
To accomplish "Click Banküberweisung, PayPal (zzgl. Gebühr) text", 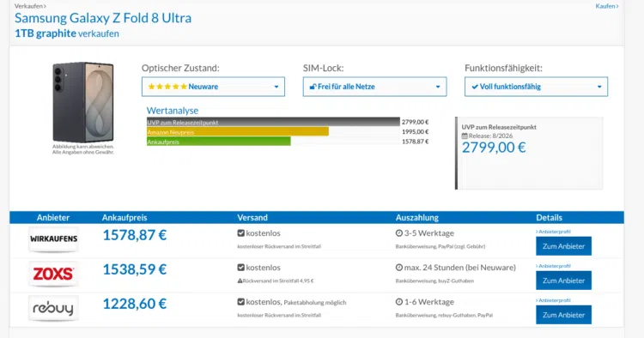I will click(x=440, y=246).
